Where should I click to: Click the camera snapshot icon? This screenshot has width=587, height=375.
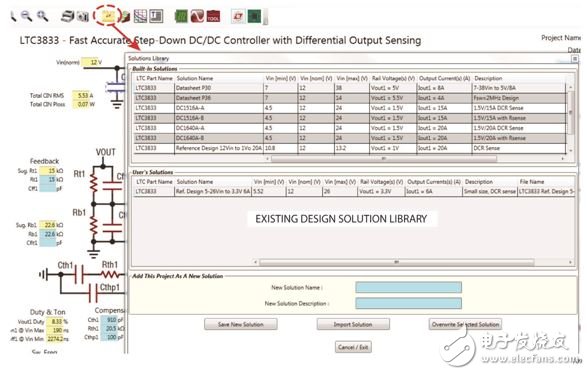pos(83,16)
